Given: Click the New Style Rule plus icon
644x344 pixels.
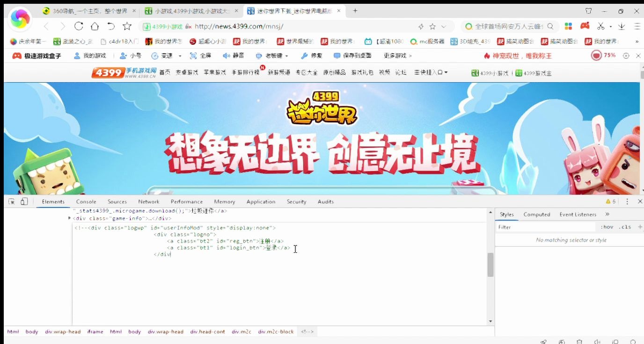Looking at the screenshot, I should (640, 227).
